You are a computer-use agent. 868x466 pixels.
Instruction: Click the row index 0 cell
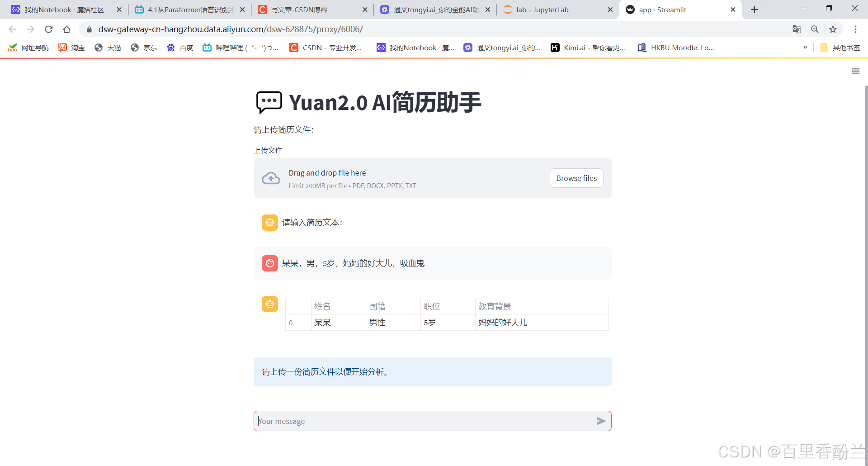298,323
